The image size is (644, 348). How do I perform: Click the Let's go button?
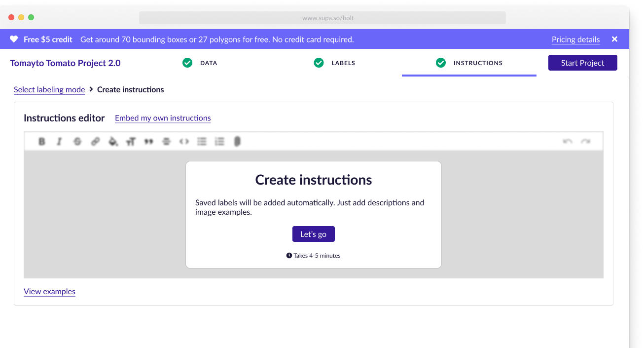[314, 234]
